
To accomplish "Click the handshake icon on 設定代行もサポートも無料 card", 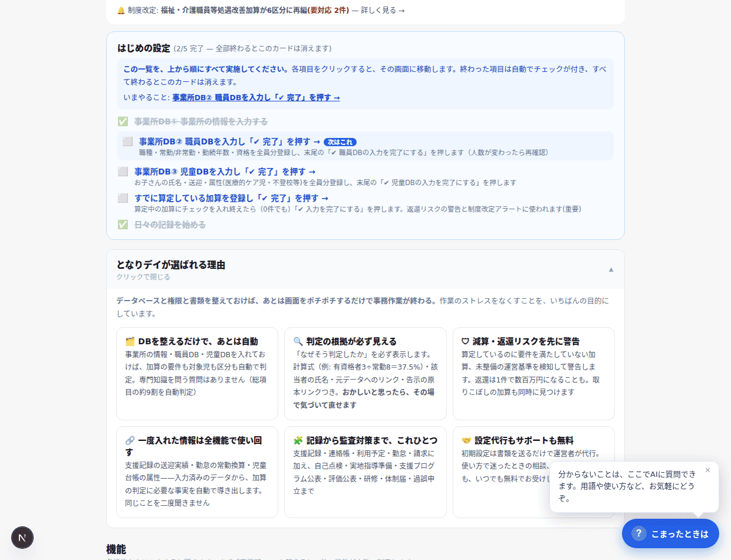I will 466,440.
